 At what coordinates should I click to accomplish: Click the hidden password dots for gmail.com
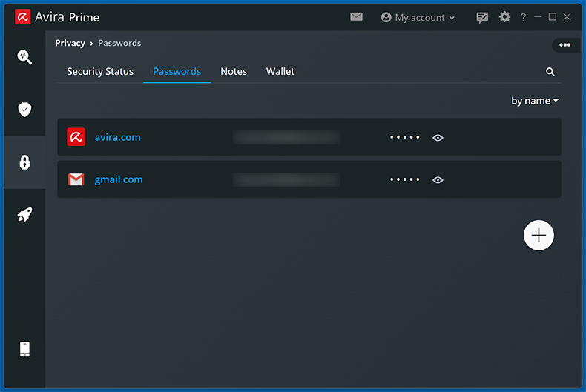(405, 179)
